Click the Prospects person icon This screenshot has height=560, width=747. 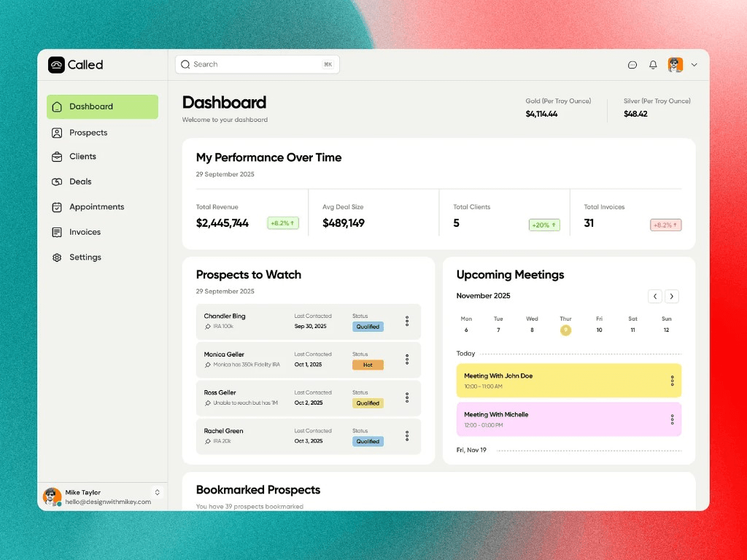click(x=57, y=133)
